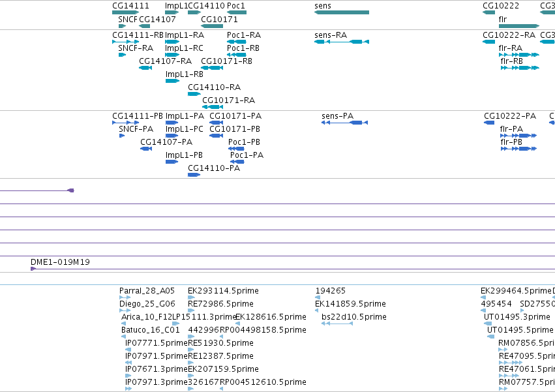This screenshot has width=555, height=392.
Task: Click the EK141859.5prime label
Action: [350, 304]
